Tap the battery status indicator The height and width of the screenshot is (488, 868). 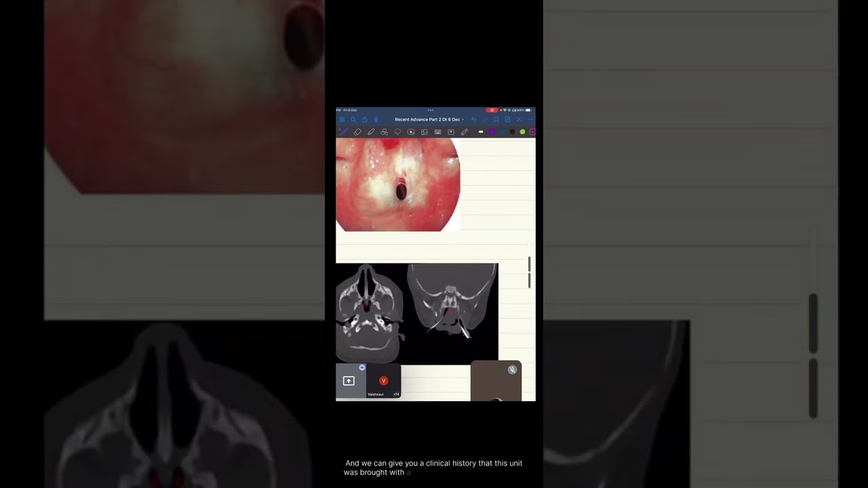pyautogui.click(x=528, y=110)
